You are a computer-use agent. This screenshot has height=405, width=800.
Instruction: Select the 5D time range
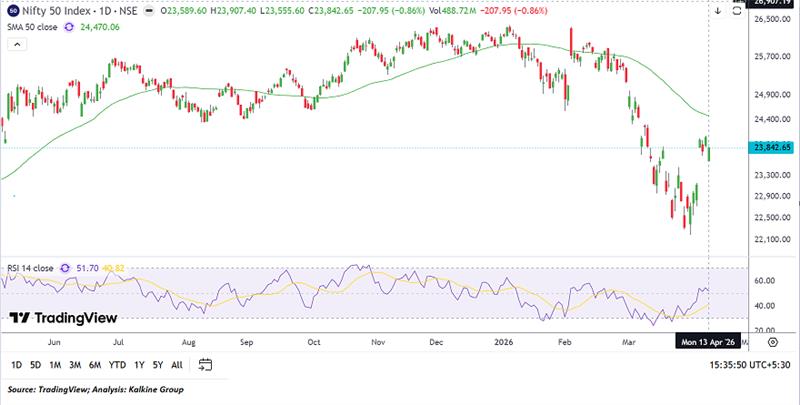click(35, 365)
